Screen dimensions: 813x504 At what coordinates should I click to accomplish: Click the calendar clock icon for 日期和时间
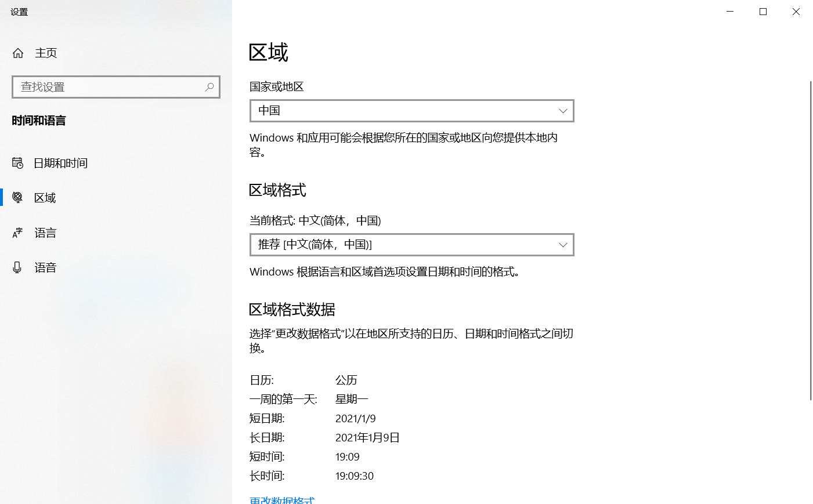coord(18,163)
